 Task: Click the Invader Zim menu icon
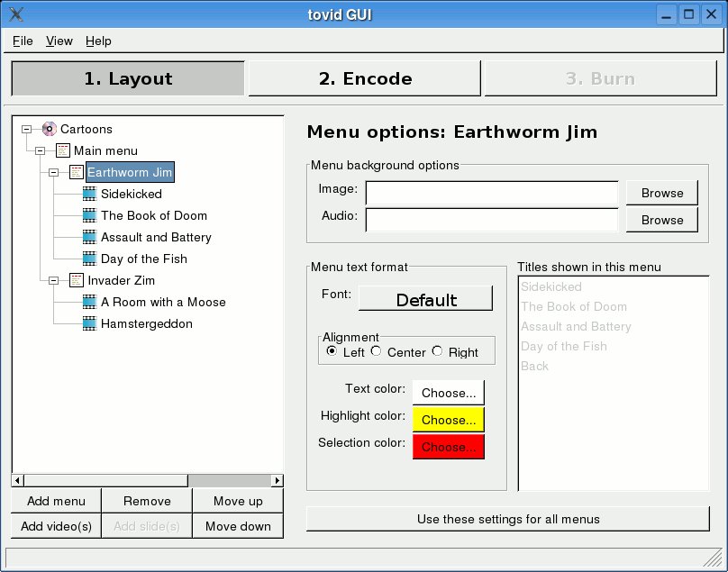pos(77,280)
